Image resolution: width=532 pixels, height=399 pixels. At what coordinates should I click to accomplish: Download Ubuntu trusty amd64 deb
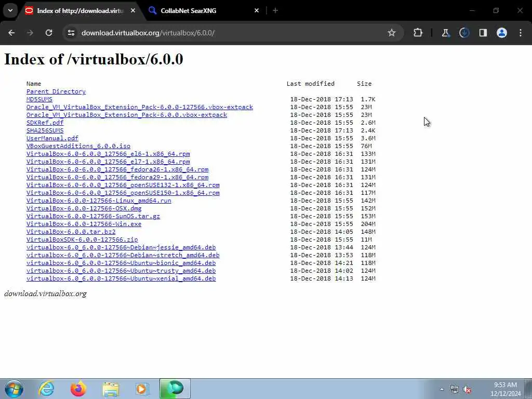click(121, 271)
